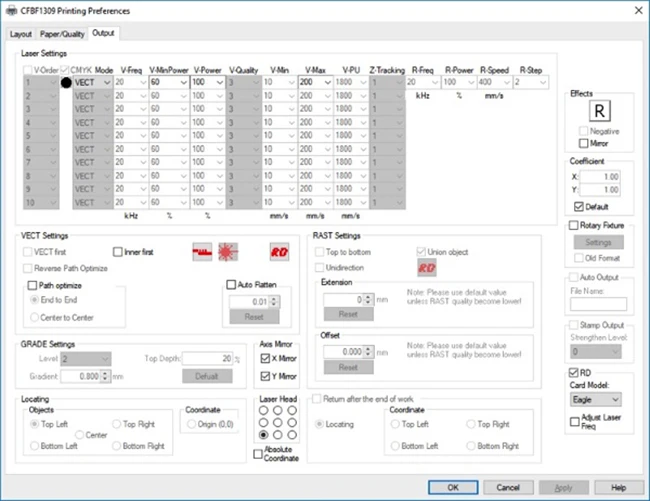Viewport: 650px width, 501px height.
Task: Open the row 1 V-Min speed dropdown
Action: [x=279, y=82]
